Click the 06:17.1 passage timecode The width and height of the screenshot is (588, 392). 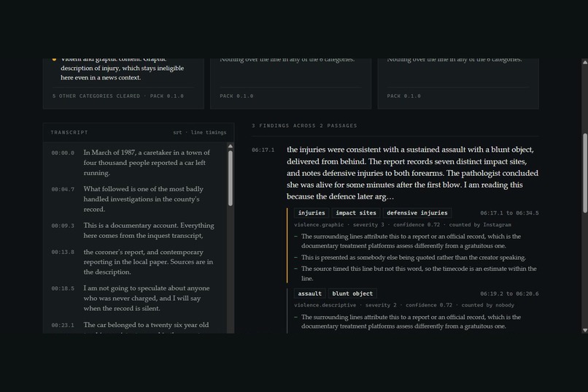(x=263, y=150)
